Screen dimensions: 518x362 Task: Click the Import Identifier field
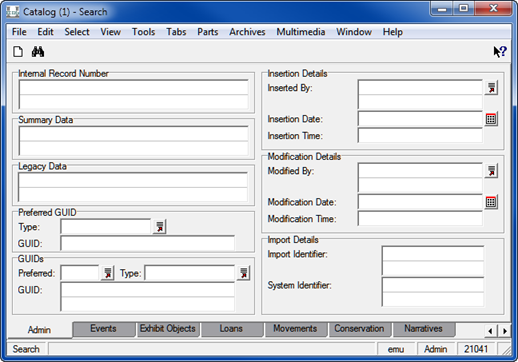click(x=433, y=261)
